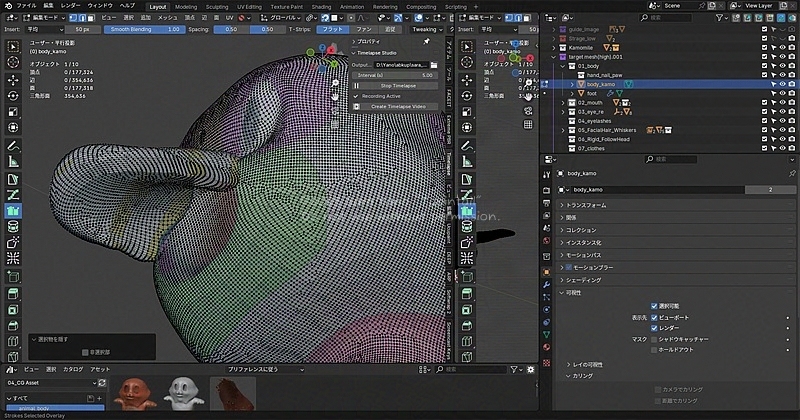Adjust the Smooth Blending slider
800x420 pixels.
tap(145, 29)
